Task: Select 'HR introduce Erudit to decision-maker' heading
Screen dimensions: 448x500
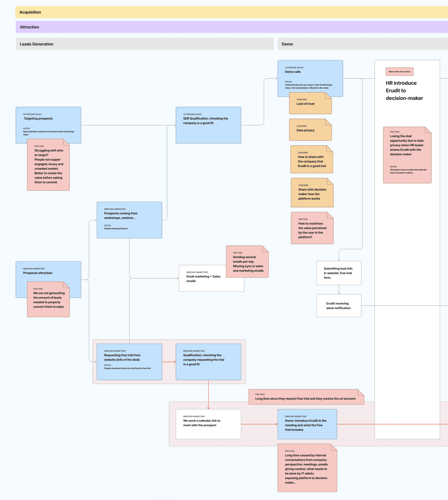Action: (x=404, y=91)
